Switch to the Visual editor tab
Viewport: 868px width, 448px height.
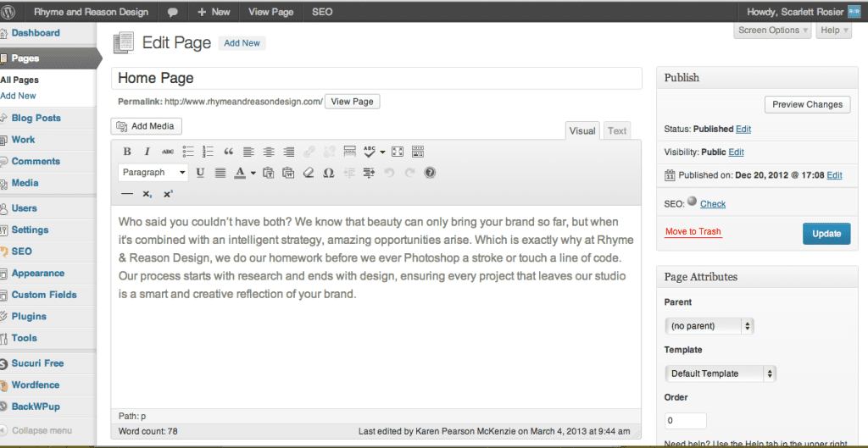(581, 131)
